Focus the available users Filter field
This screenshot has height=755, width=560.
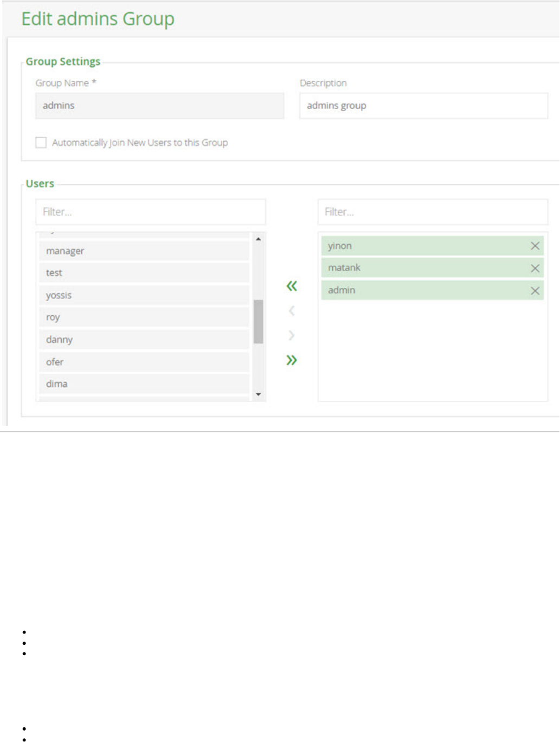click(150, 212)
